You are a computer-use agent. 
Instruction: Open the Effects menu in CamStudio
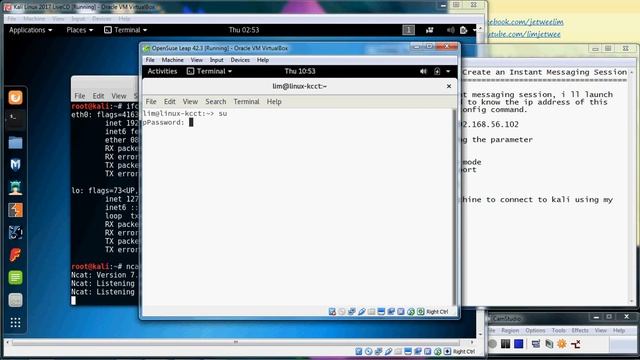coord(580,330)
